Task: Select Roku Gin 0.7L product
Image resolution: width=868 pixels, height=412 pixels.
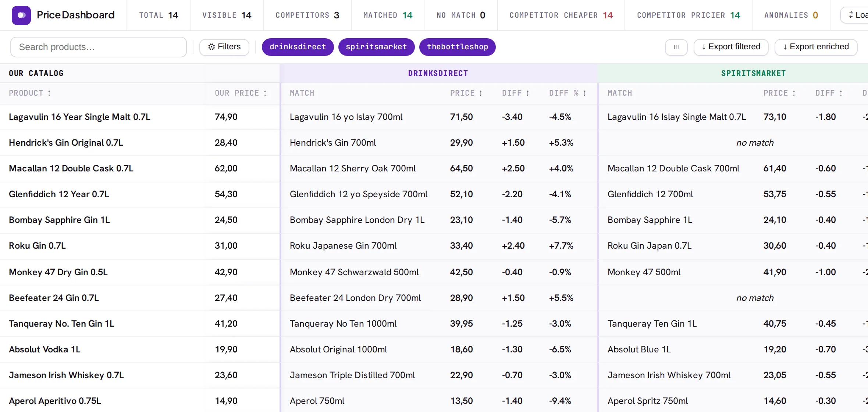Action: 37,246
